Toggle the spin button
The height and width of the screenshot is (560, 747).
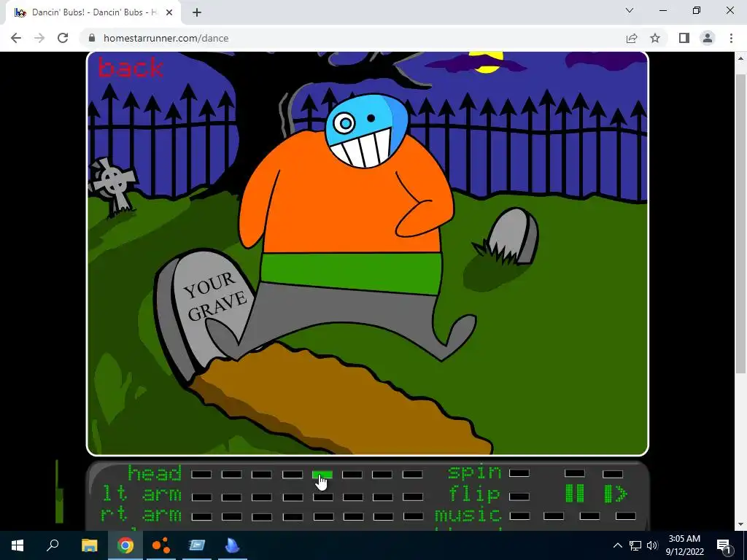pos(519,473)
